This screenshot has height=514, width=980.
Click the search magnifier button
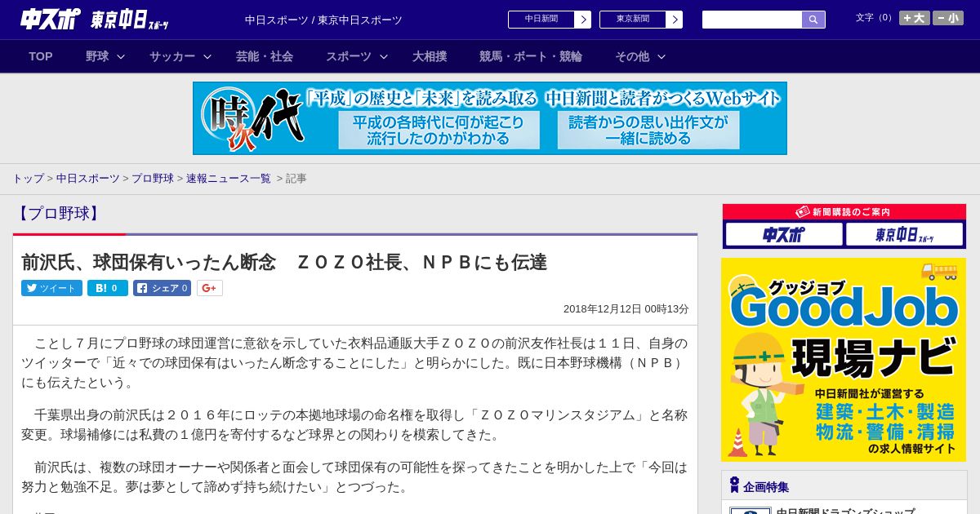coord(813,20)
